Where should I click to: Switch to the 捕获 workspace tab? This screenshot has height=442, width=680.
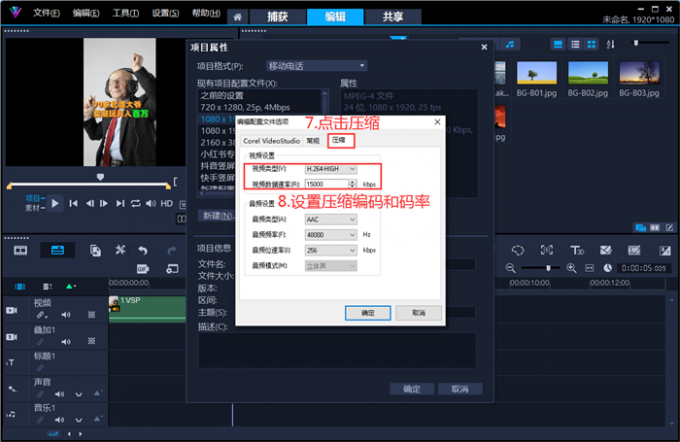tap(278, 17)
